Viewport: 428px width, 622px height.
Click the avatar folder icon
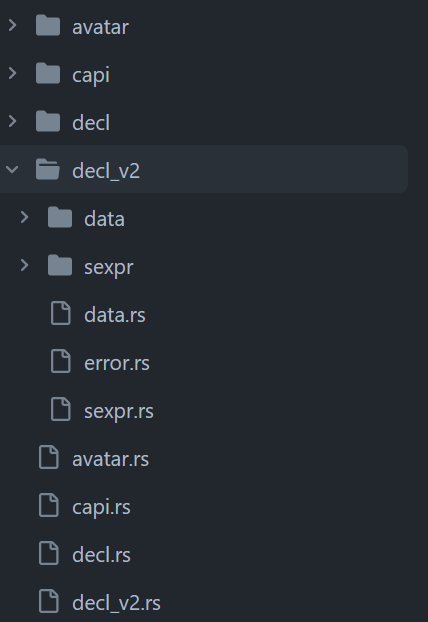(48, 25)
